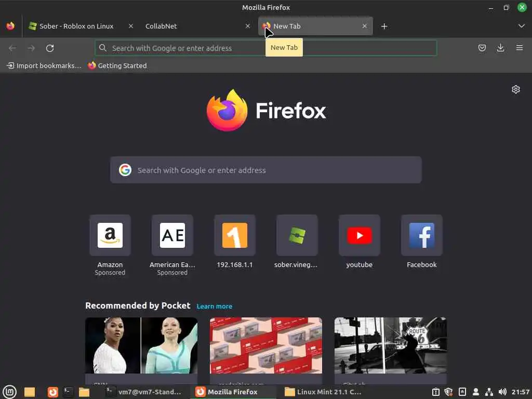532x399 pixels.
Task: Close the Sober - Roblox tab
Action: pos(130,26)
